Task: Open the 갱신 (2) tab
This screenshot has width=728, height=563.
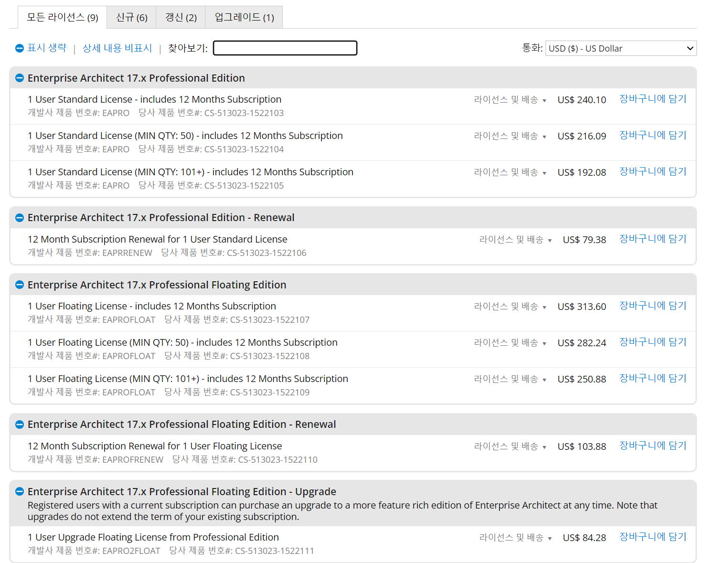Action: point(181,17)
